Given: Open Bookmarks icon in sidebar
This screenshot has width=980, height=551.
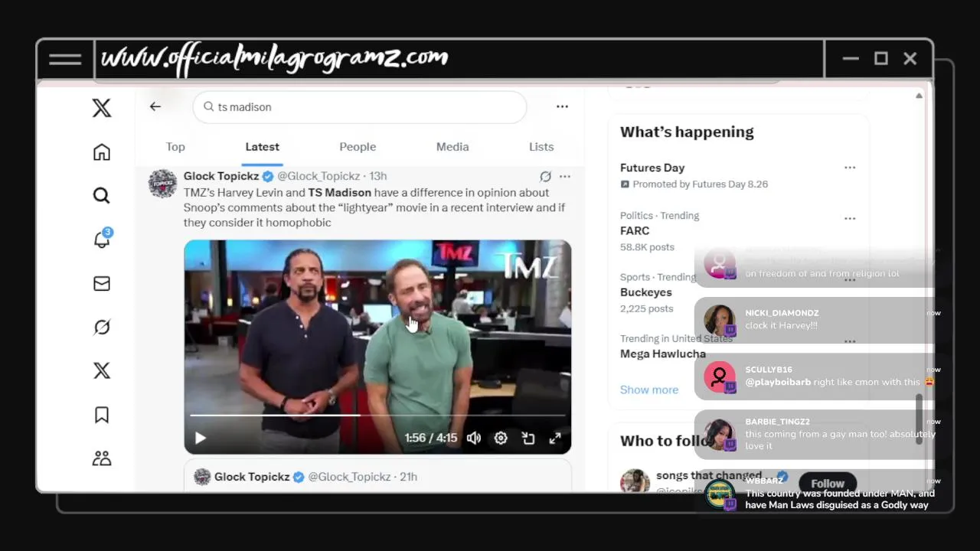Looking at the screenshot, I should coord(102,415).
